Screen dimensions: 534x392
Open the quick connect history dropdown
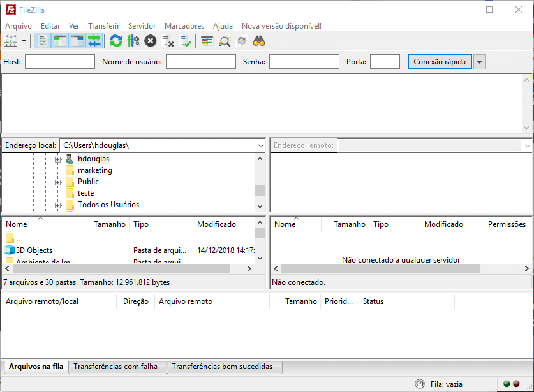tap(480, 62)
